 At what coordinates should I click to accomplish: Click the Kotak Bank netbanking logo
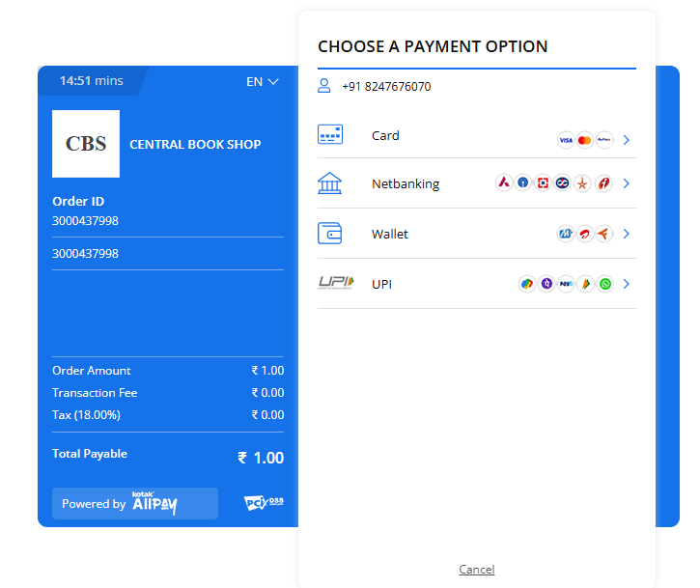563,183
